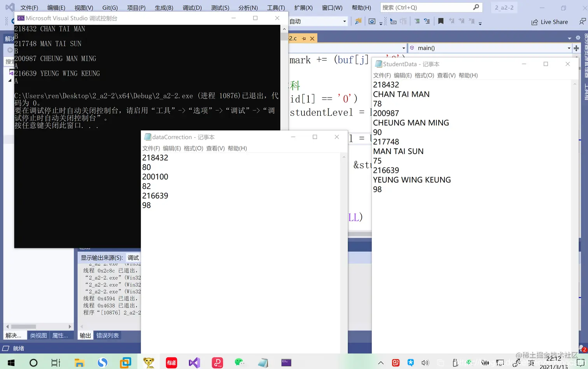
Task: Open 查看(V) menu in StudentData Notepad
Action: 446,75
